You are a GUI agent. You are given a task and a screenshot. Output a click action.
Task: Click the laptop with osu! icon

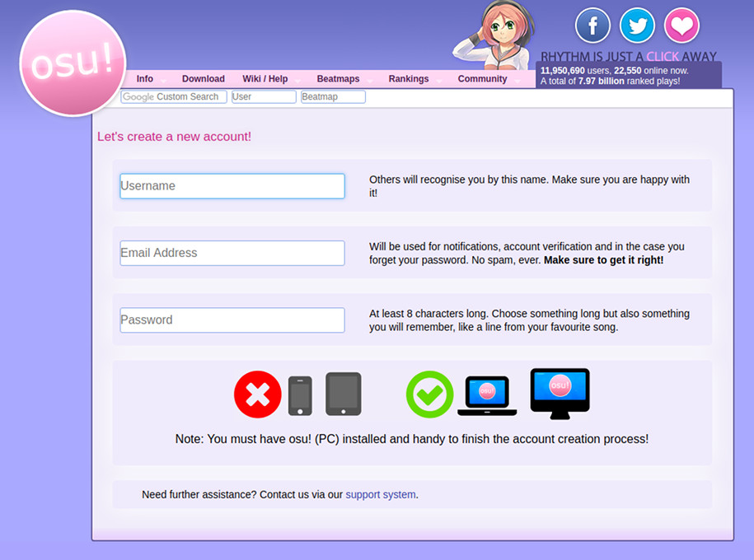pyautogui.click(x=487, y=396)
